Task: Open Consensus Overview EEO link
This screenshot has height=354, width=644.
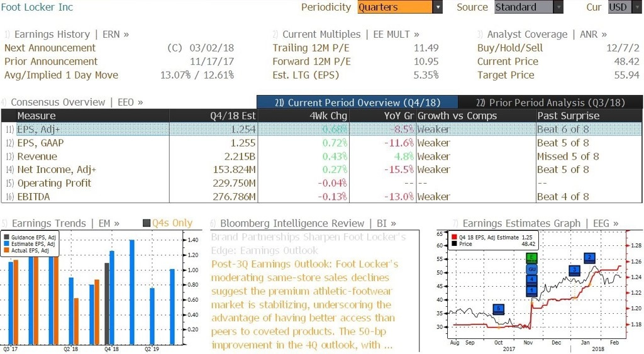Action: click(x=77, y=102)
